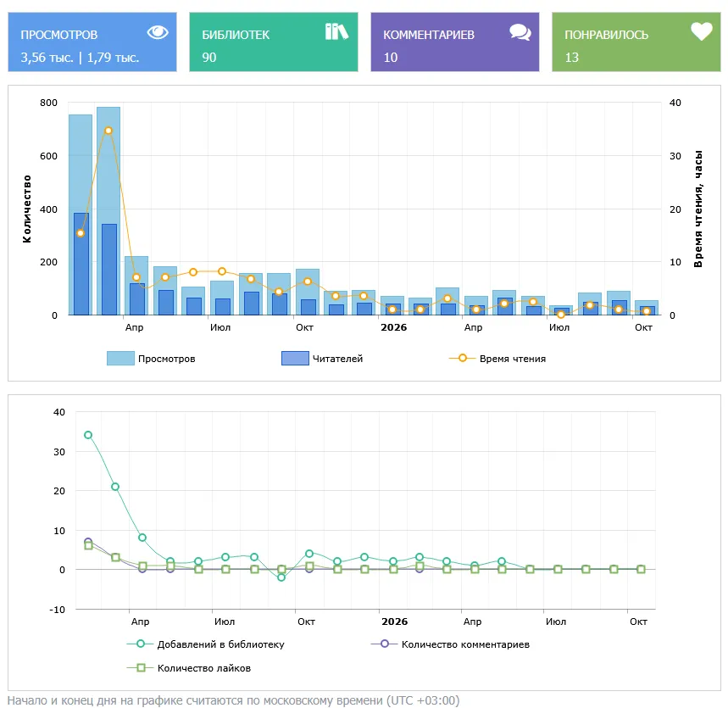Click the 2026 label on the top chart axis

pyautogui.click(x=394, y=327)
